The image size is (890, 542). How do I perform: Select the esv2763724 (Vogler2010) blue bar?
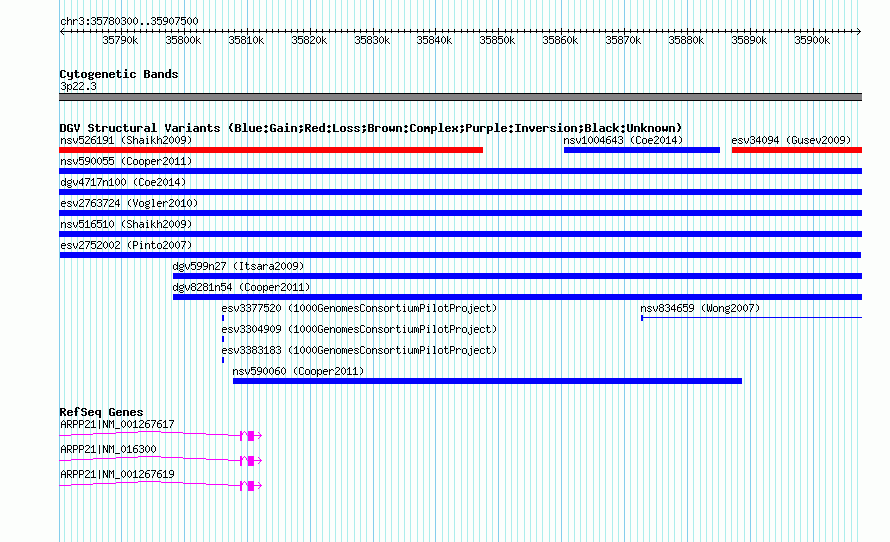(460, 213)
